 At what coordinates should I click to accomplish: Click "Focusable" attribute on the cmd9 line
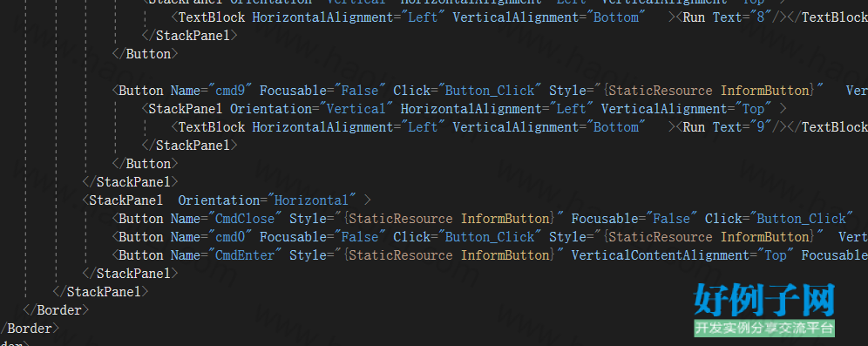click(x=293, y=91)
